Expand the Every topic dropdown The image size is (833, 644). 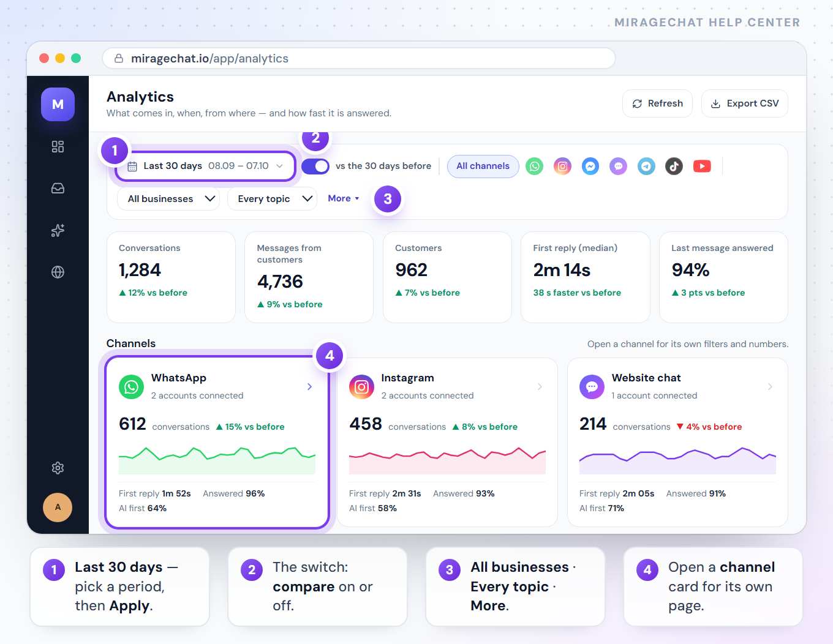click(x=272, y=198)
